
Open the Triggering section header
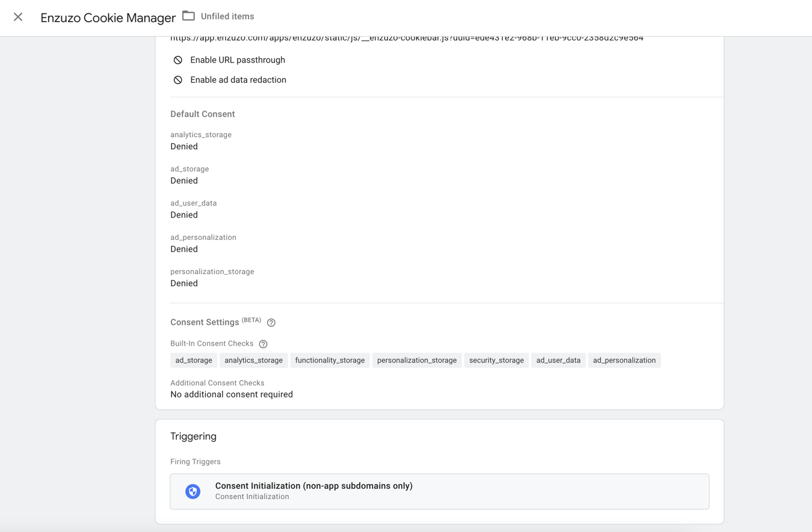tap(193, 436)
